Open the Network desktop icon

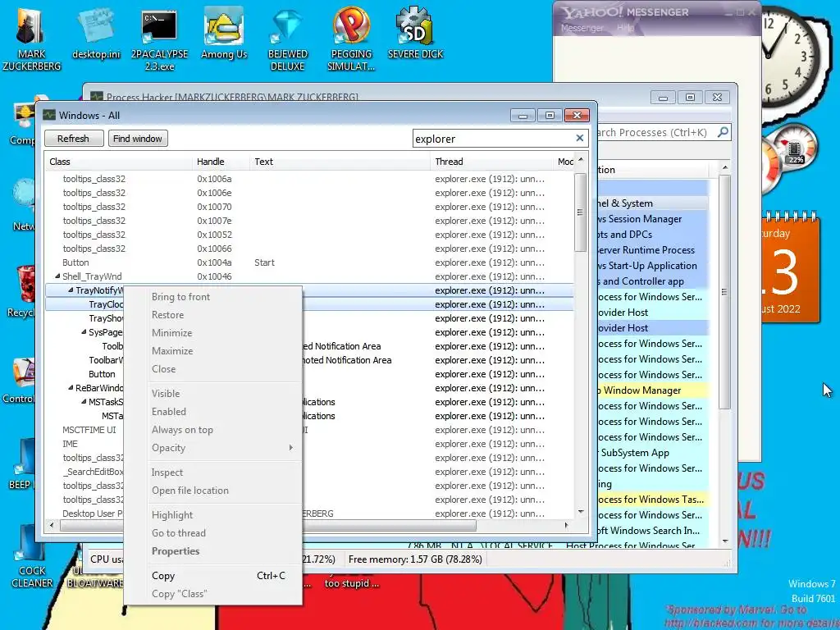(22, 206)
